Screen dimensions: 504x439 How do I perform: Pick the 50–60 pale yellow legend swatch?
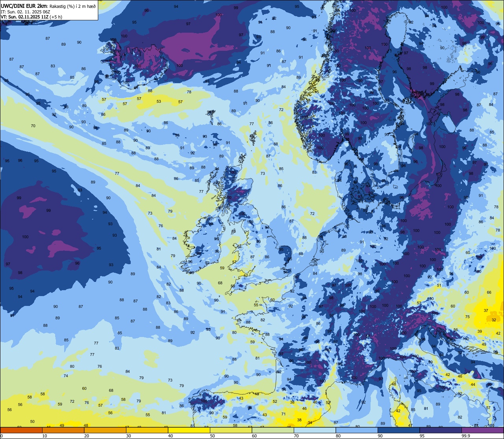[231, 430]
